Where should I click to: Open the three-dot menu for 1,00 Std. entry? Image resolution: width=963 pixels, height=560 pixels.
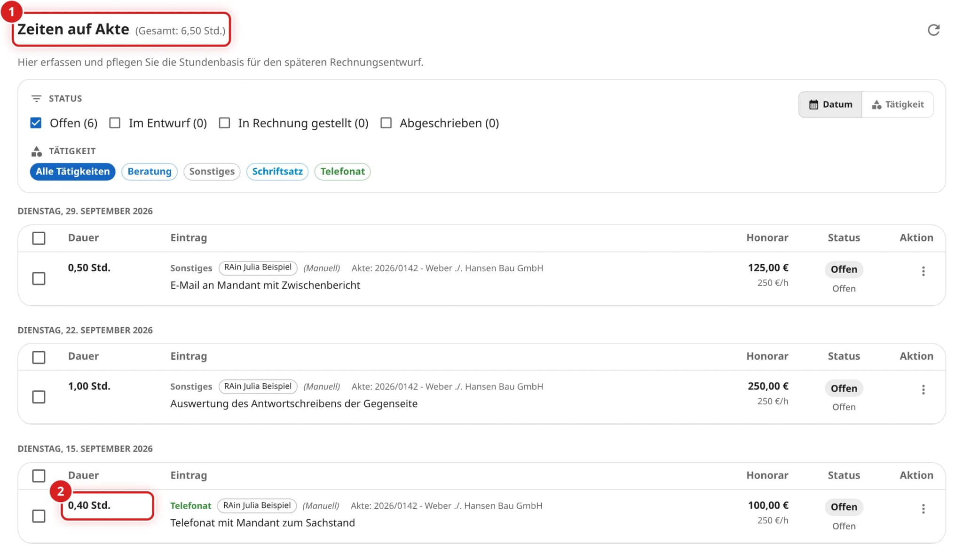click(923, 390)
